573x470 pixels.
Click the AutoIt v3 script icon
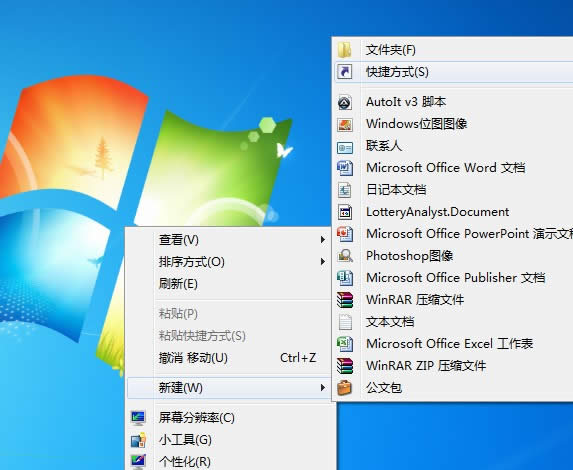click(345, 102)
